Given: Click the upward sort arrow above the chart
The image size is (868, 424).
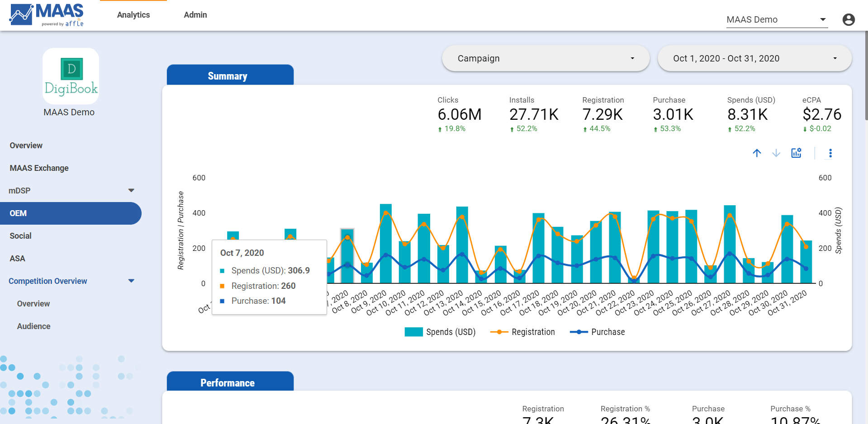Looking at the screenshot, I should point(757,153).
